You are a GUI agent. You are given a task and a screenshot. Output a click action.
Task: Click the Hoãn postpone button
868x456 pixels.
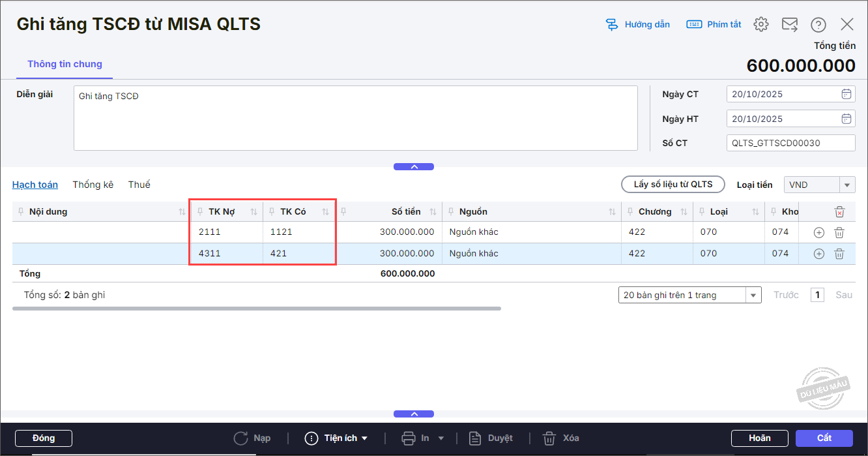coord(760,438)
